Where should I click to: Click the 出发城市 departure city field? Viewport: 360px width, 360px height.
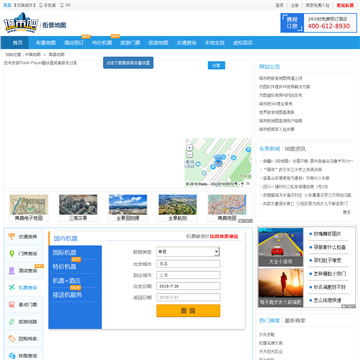coord(188,264)
